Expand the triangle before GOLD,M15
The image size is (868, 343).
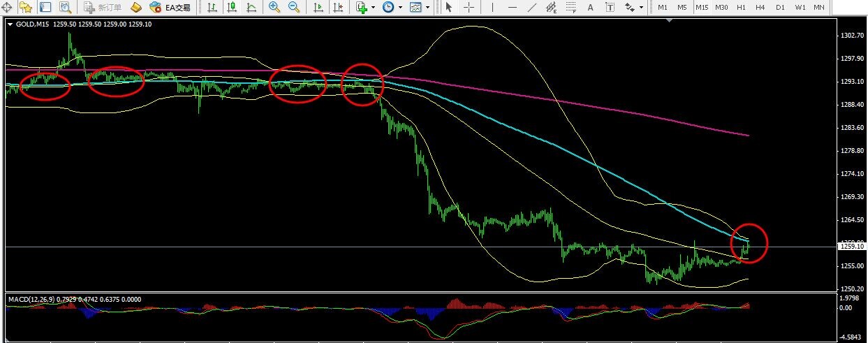(x=10, y=24)
